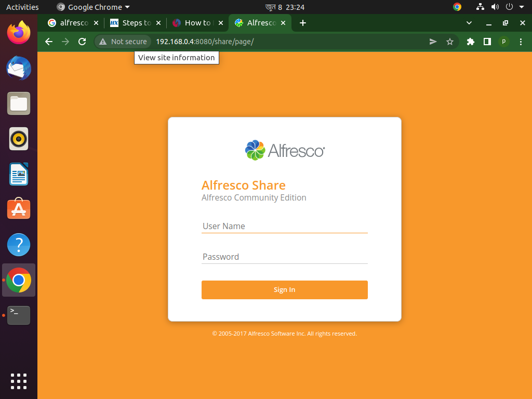Bookmark this tab with the star icon
Image resolution: width=532 pixels, height=399 pixels.
[450, 42]
